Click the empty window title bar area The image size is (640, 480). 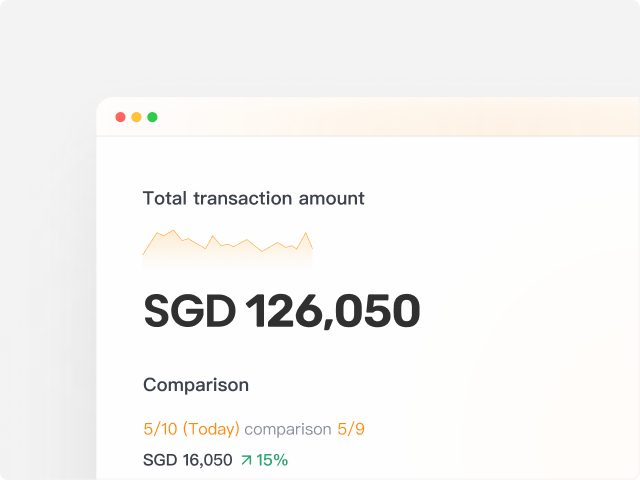click(400, 117)
